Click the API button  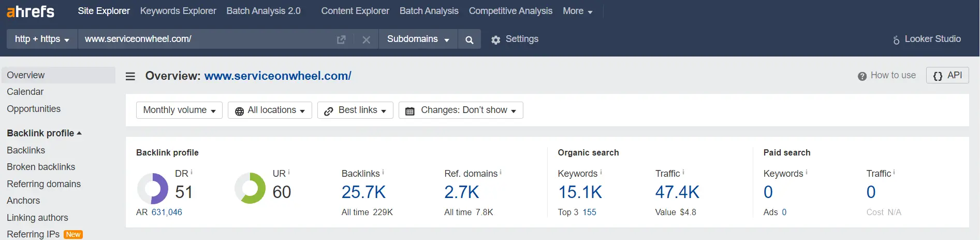(x=947, y=76)
